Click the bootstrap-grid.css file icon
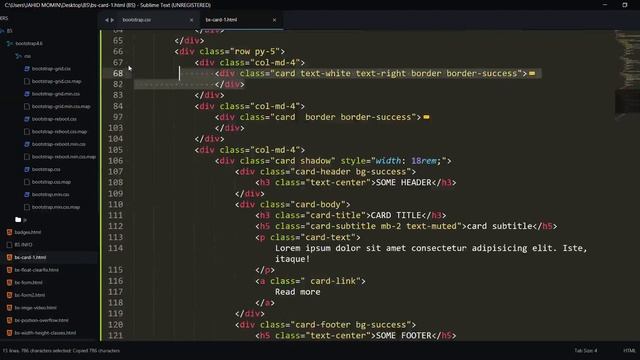 (27, 69)
